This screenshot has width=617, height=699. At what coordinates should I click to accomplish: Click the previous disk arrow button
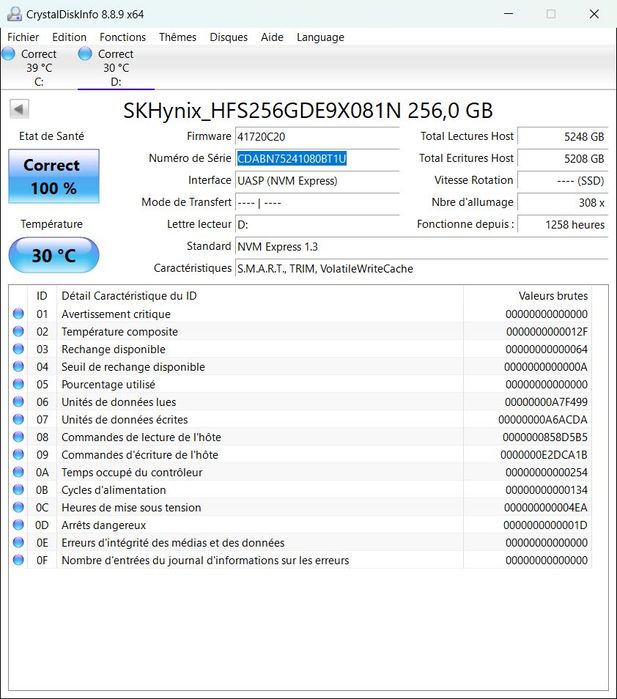click(x=19, y=109)
